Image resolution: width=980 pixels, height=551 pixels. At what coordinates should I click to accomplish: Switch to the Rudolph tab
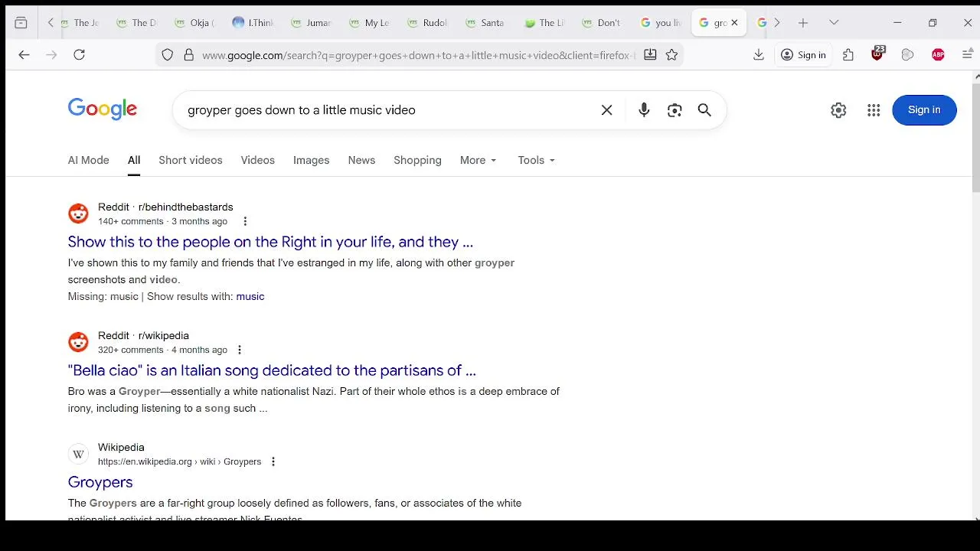[428, 23]
